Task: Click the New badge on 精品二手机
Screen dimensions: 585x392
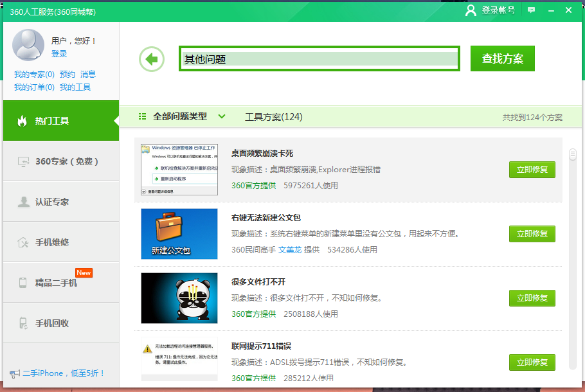Action: (84, 272)
